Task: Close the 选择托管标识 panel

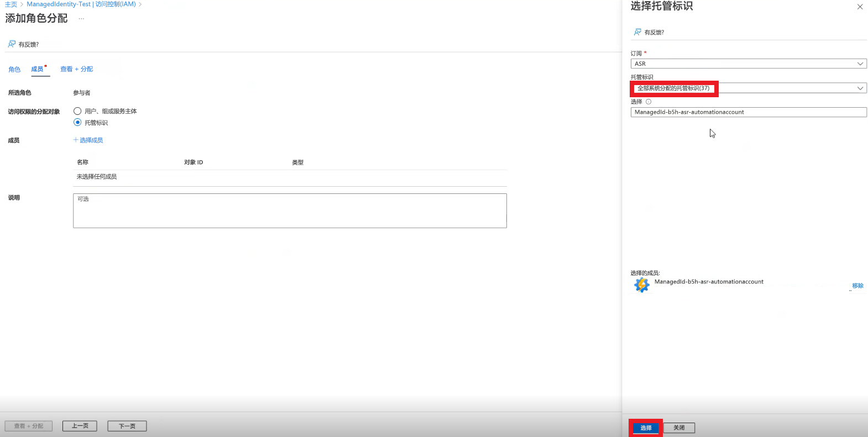Action: [860, 7]
